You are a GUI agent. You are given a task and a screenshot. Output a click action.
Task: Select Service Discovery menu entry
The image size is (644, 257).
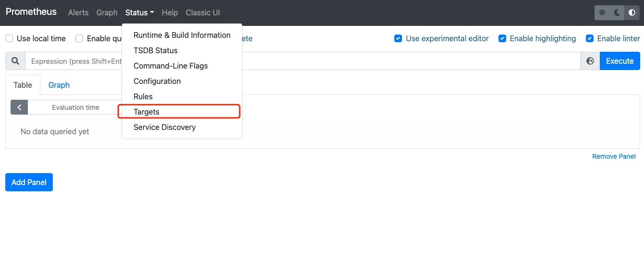165,127
